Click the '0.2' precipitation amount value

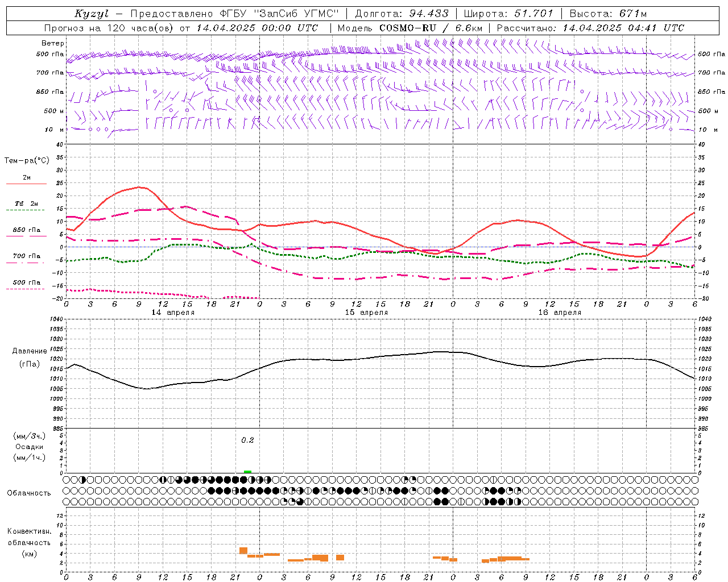tap(247, 440)
